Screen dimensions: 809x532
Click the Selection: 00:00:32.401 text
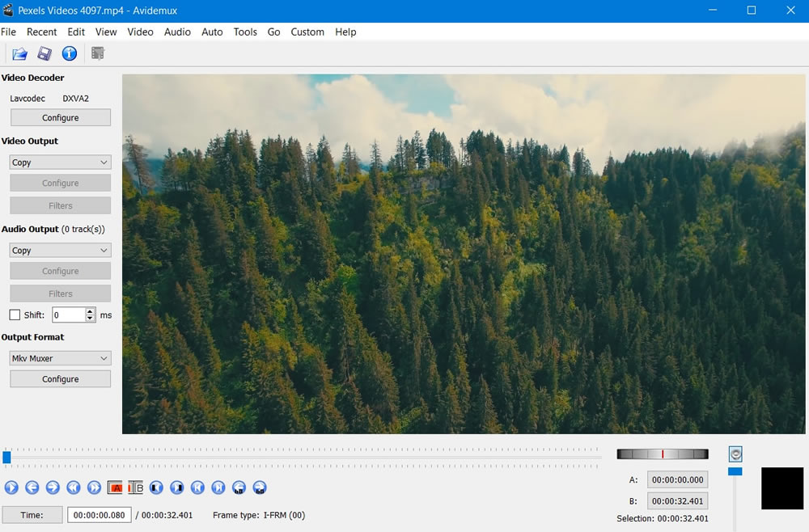[x=663, y=518]
